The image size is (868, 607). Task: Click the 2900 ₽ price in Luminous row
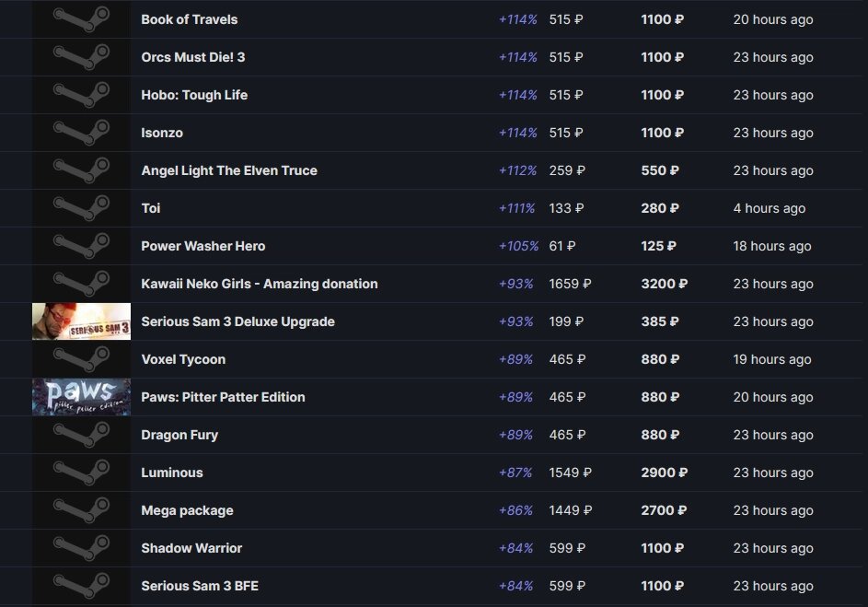[665, 473]
